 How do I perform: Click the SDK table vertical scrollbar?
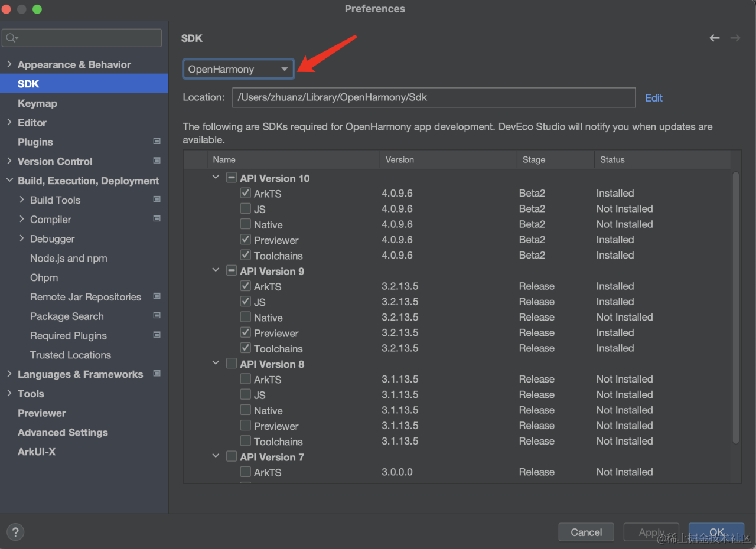tap(735, 307)
